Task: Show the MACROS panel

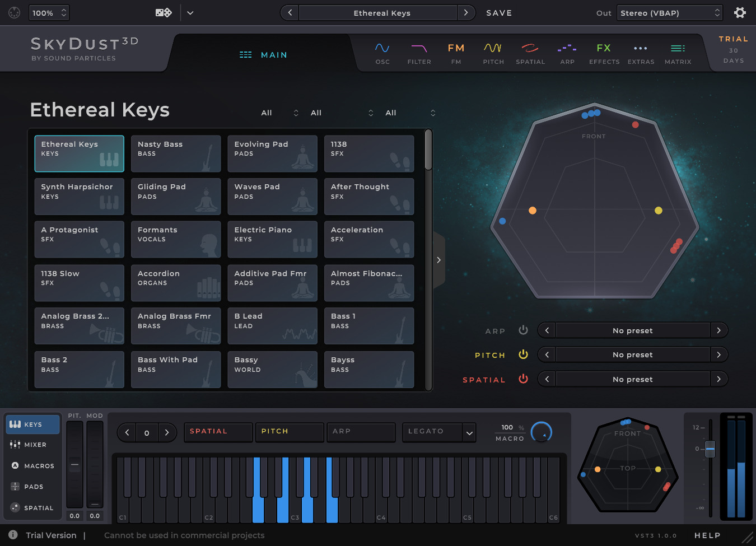Action: tap(32, 465)
